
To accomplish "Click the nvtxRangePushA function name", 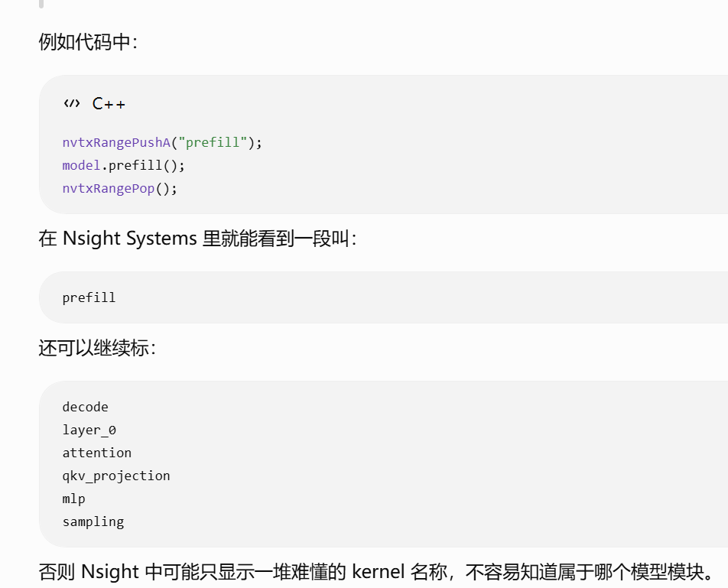I will (x=116, y=142).
